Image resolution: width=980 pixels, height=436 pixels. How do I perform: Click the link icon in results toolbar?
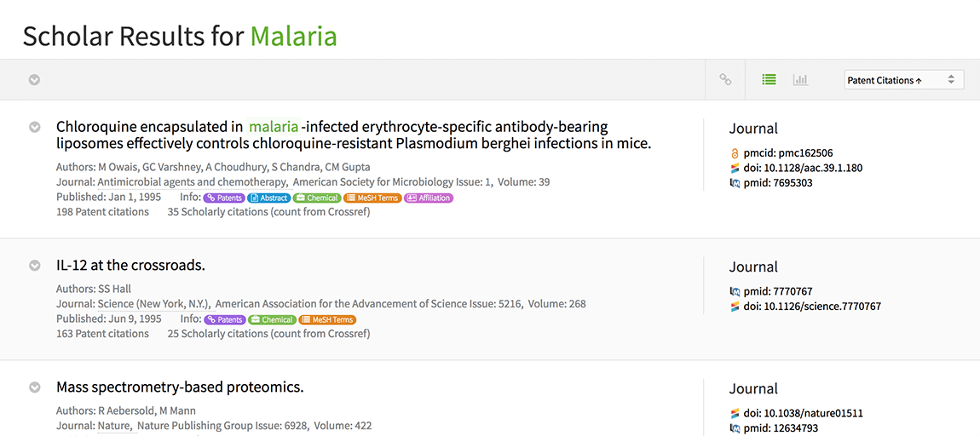pyautogui.click(x=725, y=80)
